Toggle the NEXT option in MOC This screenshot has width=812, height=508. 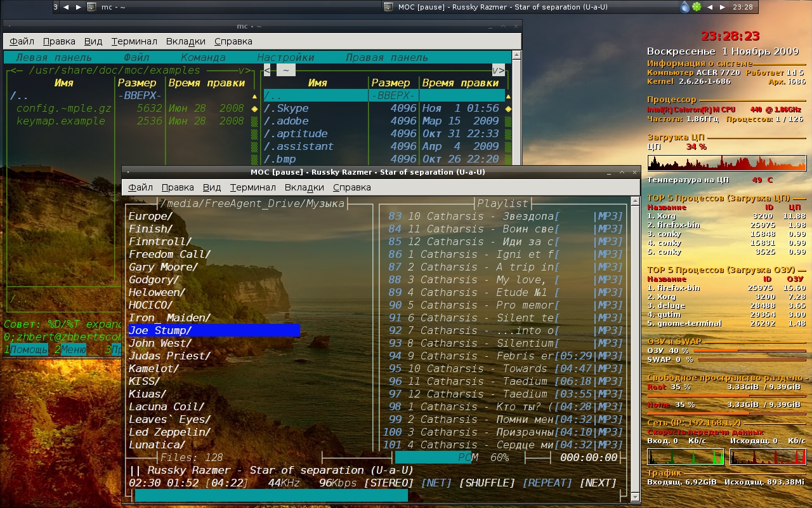[x=598, y=483]
